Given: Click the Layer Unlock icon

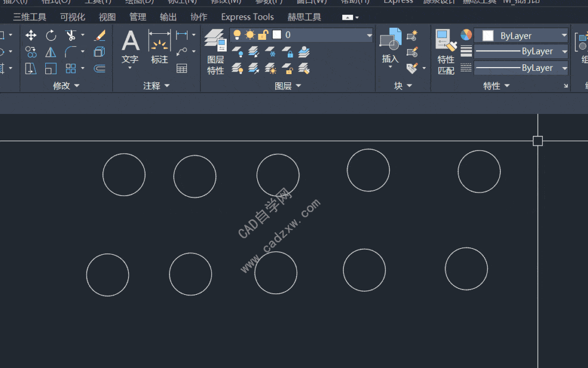Looking at the screenshot, I should 287,69.
